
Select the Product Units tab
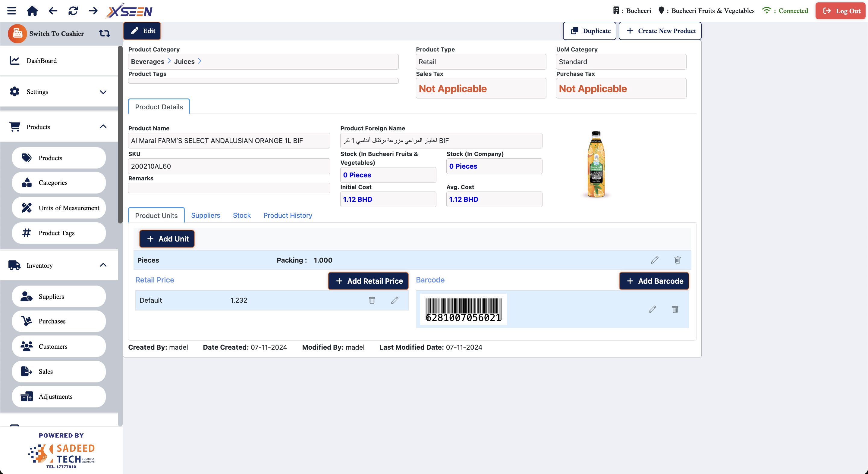point(156,215)
